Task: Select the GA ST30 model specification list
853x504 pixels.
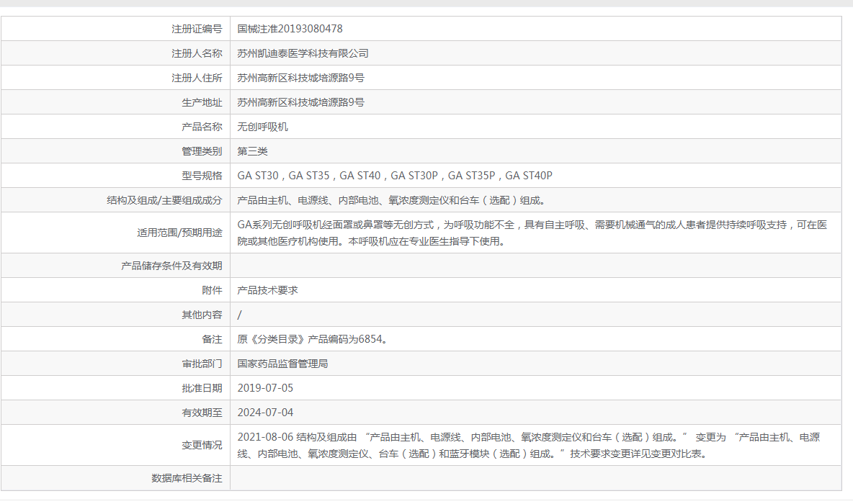Action: click(x=395, y=176)
